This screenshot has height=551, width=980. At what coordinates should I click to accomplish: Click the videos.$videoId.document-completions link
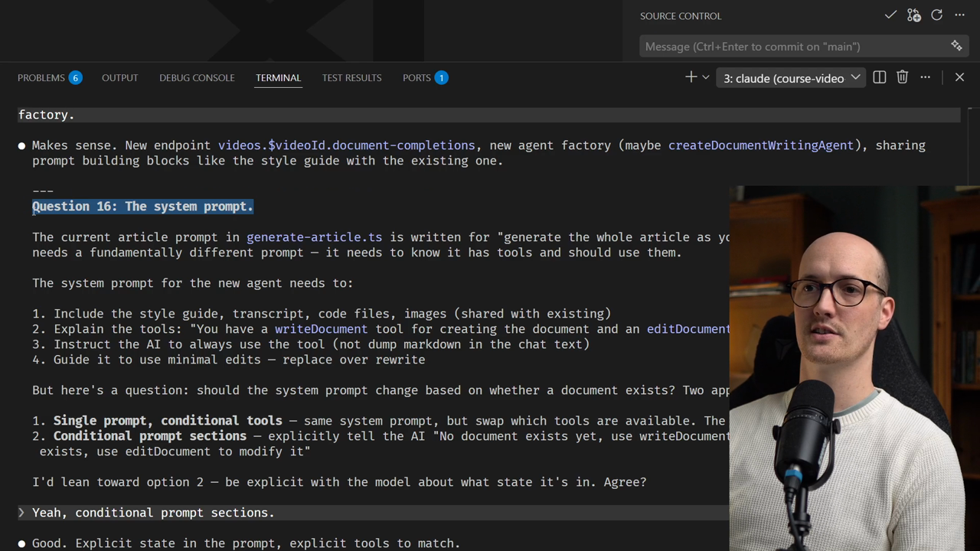click(346, 145)
